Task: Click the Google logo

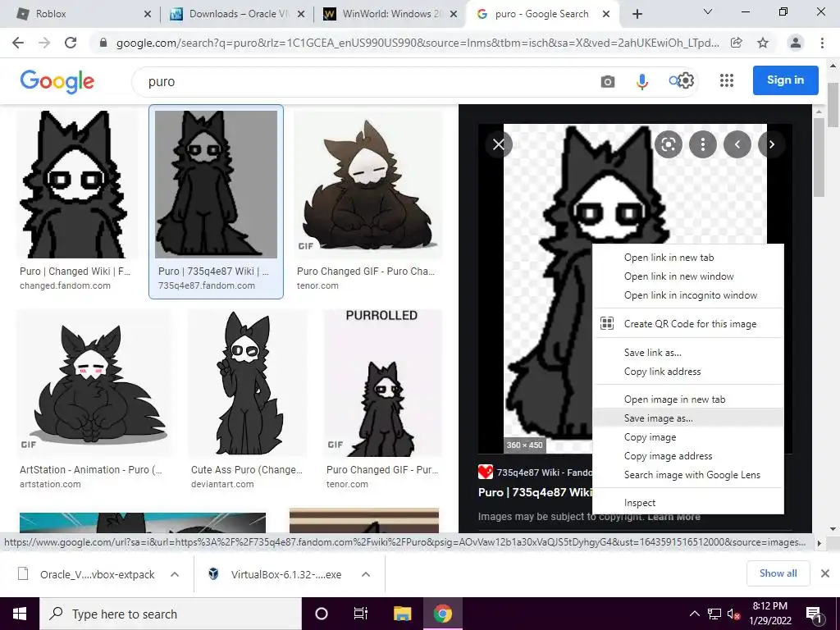Action: (57, 81)
